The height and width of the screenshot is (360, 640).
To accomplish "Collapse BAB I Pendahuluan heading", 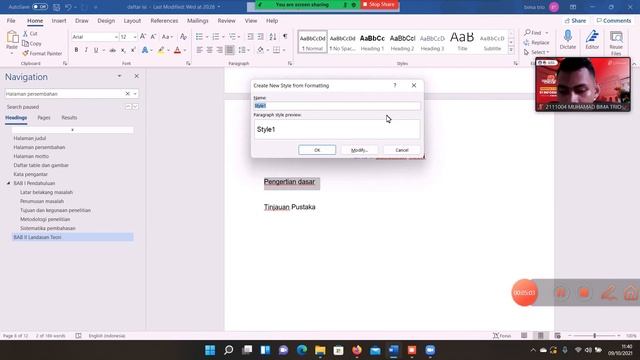I will [8, 183].
